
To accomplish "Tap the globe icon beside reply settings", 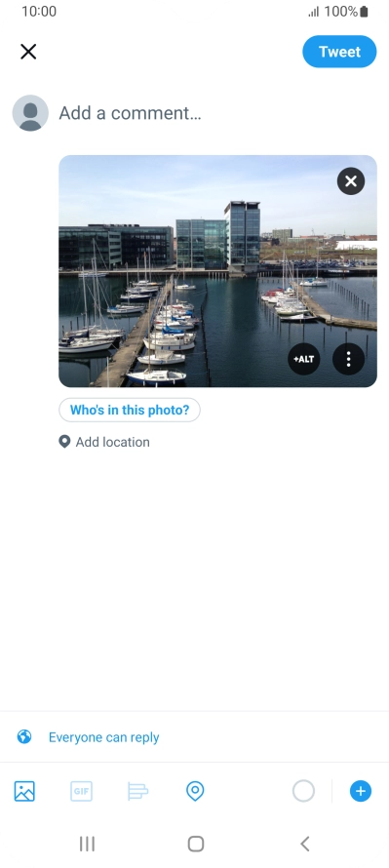I will (24, 736).
